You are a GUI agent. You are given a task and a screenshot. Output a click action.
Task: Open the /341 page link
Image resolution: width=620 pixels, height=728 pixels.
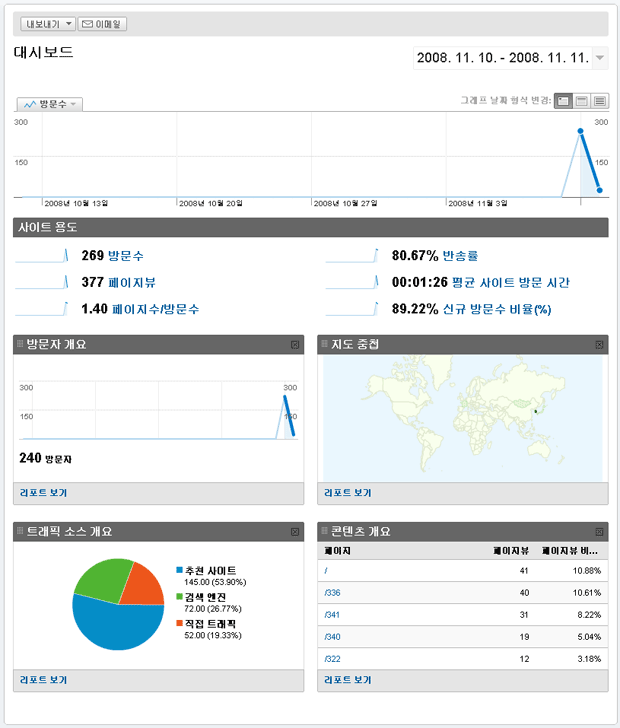(332, 615)
